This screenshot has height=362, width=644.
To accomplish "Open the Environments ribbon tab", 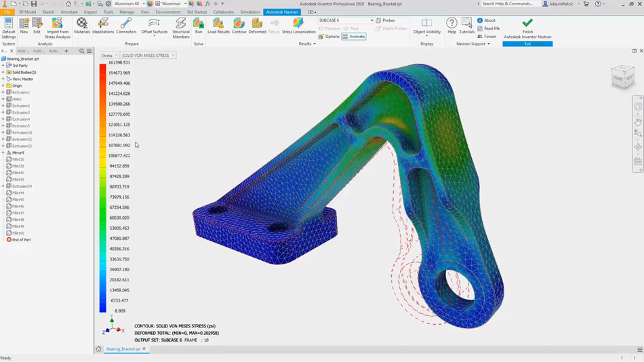I will [168, 12].
